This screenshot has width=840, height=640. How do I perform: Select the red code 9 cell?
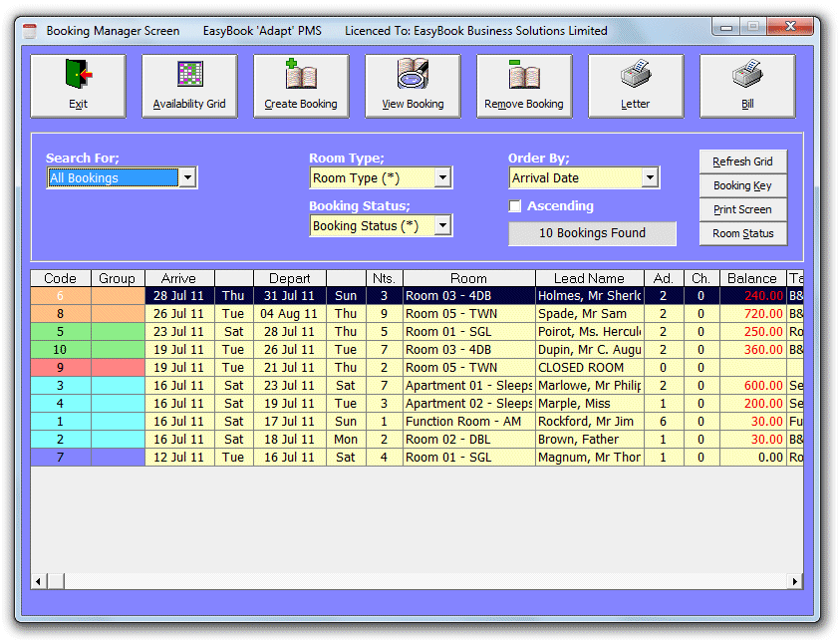[61, 368]
